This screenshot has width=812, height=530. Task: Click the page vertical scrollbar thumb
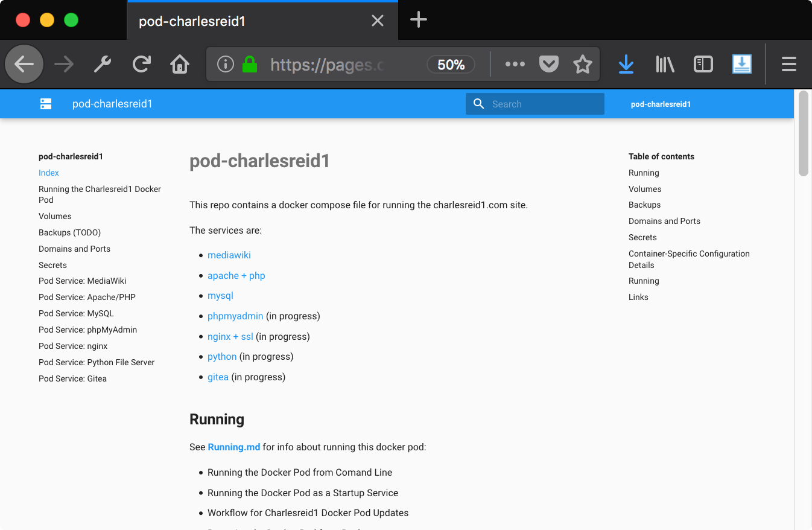(x=803, y=134)
